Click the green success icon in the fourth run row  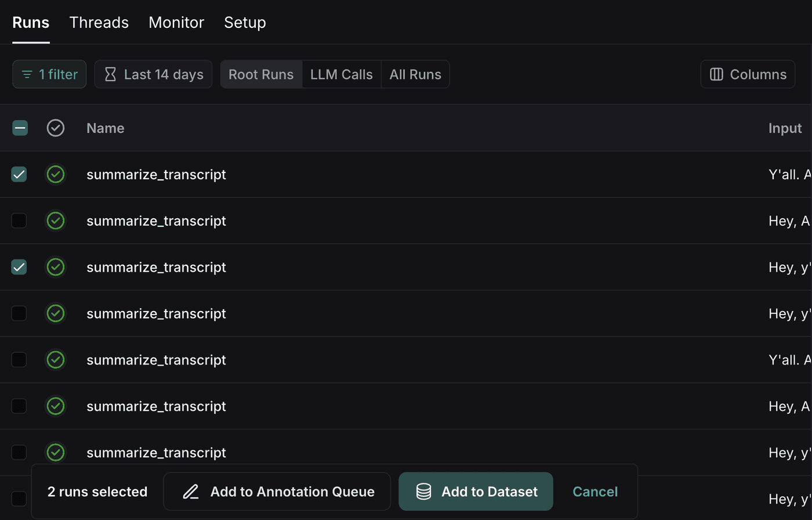56,313
